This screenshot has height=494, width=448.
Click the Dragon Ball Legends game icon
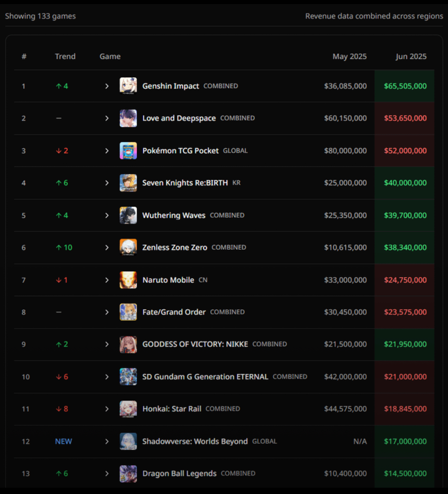128,473
